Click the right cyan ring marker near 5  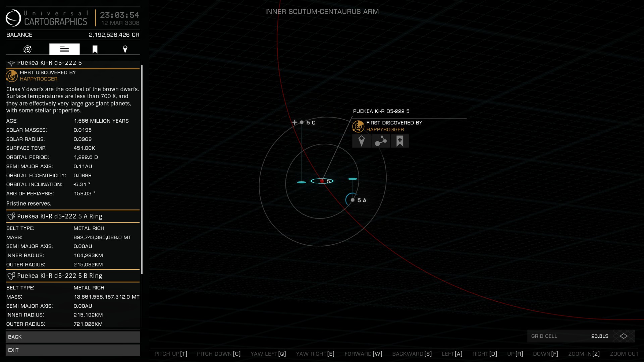pyautogui.click(x=353, y=179)
